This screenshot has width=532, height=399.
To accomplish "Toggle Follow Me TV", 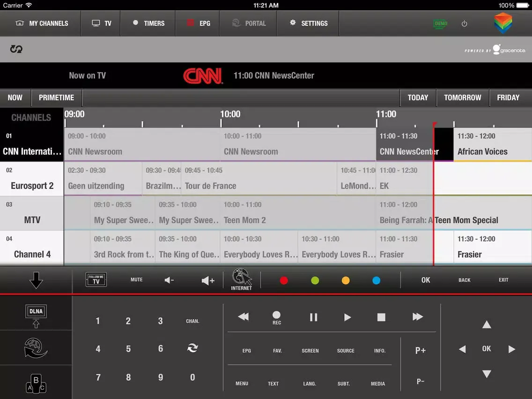I will [x=96, y=280].
